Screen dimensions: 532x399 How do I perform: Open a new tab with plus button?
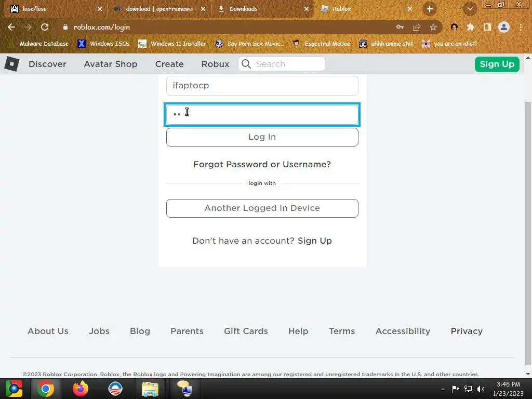[x=430, y=9]
